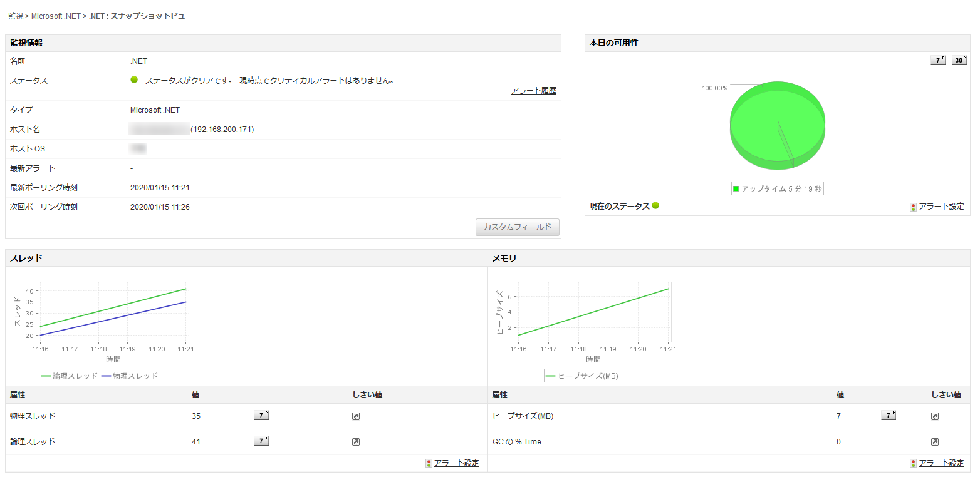Open アラート設定 in the availability panel
Screen dimensions: 980x477
click(941, 207)
